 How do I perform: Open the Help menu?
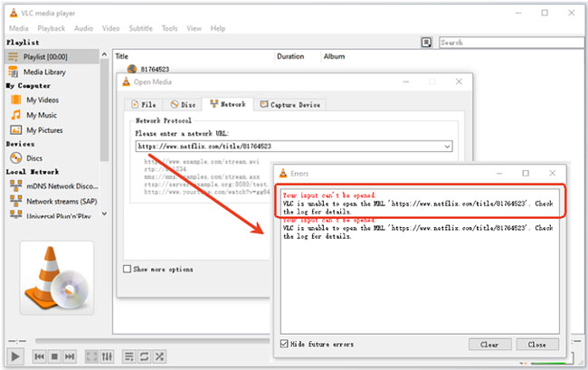pyautogui.click(x=217, y=28)
